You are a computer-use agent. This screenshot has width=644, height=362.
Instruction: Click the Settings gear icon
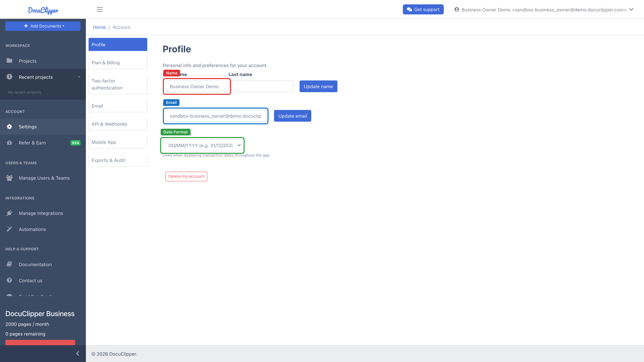click(x=10, y=127)
